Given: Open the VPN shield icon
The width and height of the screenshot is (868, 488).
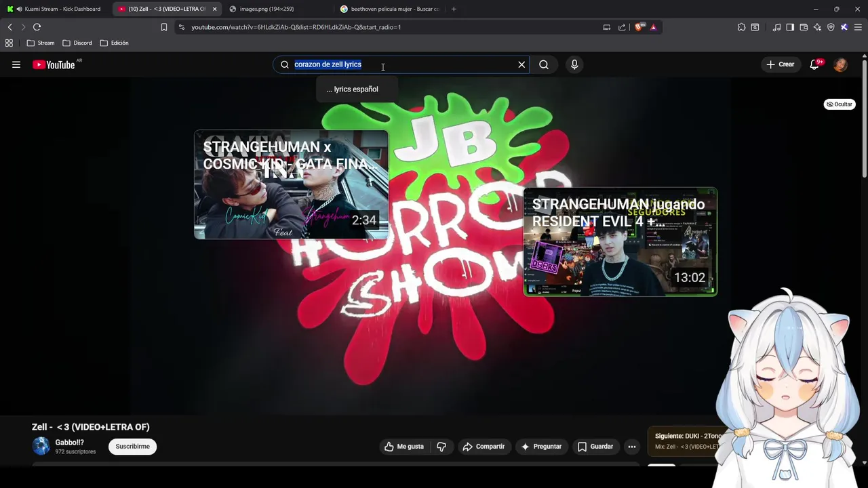Looking at the screenshot, I should (x=831, y=27).
